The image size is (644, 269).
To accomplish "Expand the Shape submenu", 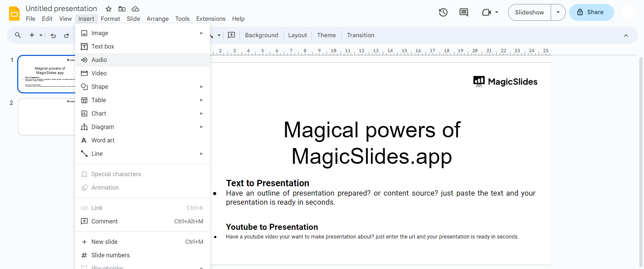I will pyautogui.click(x=100, y=87).
